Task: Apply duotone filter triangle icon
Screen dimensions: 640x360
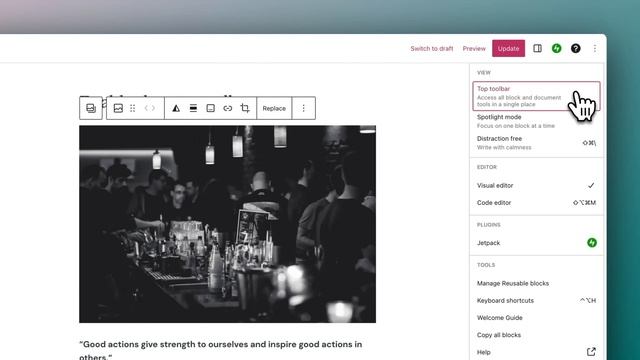Action: point(176,108)
